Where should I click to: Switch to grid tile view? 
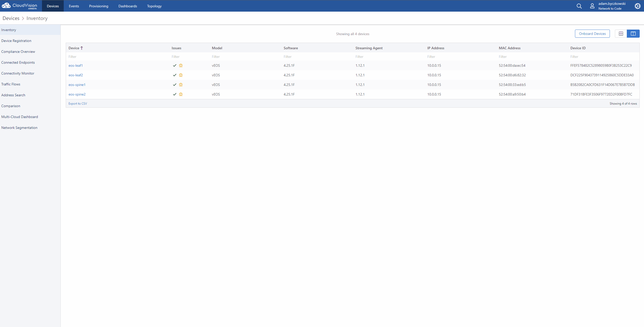[621, 34]
